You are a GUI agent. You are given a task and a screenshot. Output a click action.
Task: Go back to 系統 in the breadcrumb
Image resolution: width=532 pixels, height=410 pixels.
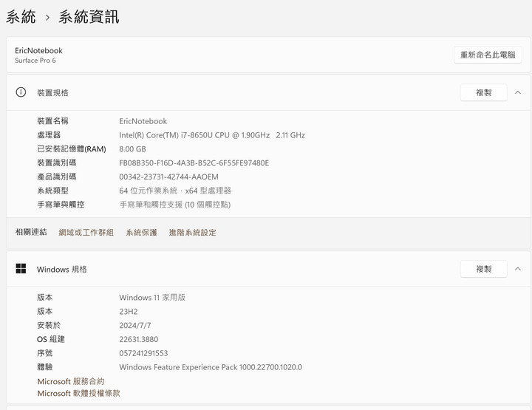21,17
